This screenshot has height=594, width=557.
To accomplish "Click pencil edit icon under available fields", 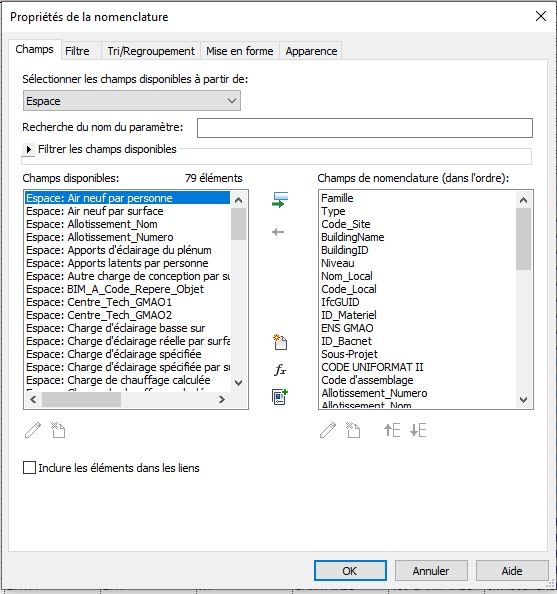I will click(x=33, y=430).
